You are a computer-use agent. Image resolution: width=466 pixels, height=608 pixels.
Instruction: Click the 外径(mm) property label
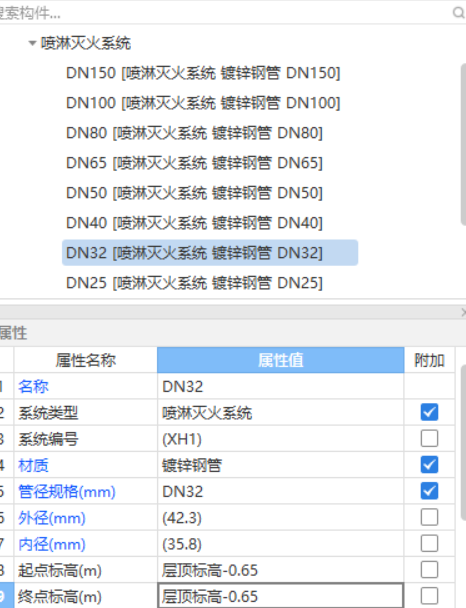52,518
